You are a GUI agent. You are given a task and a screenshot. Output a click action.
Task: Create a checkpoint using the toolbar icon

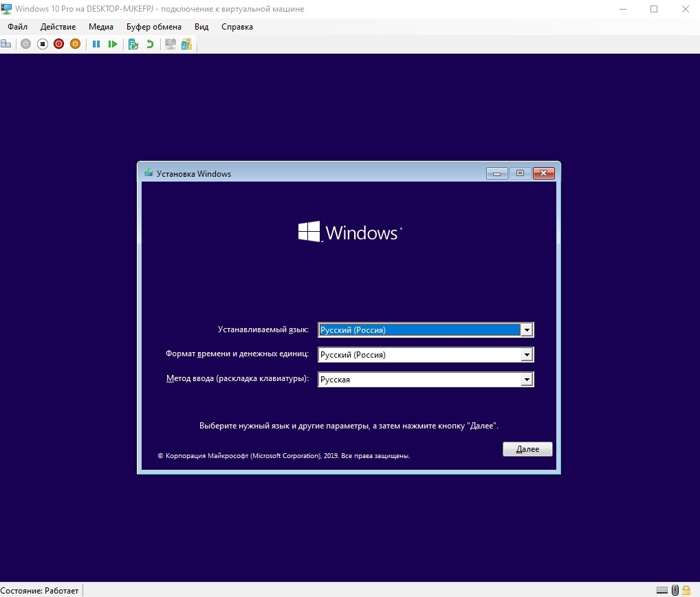click(x=133, y=44)
